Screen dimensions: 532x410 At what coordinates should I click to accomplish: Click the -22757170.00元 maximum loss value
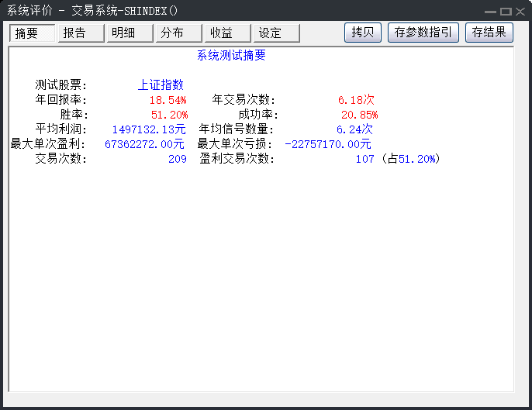click(328, 144)
